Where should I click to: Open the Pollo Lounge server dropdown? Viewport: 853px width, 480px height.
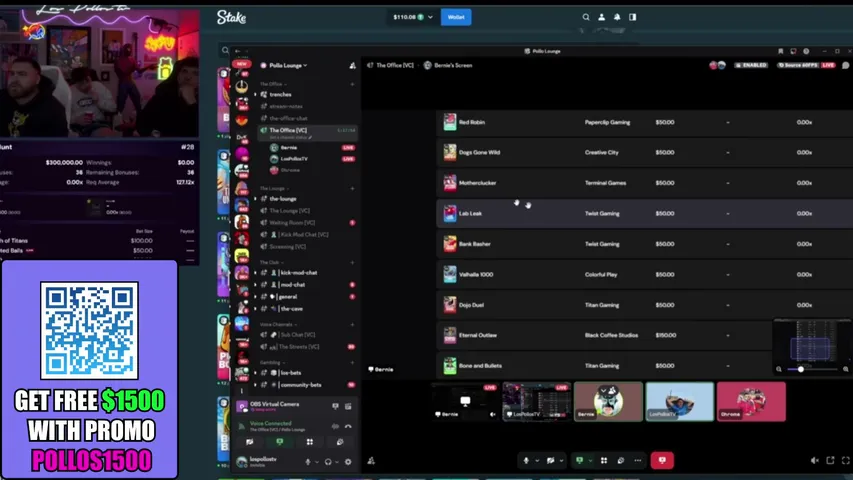point(288,65)
